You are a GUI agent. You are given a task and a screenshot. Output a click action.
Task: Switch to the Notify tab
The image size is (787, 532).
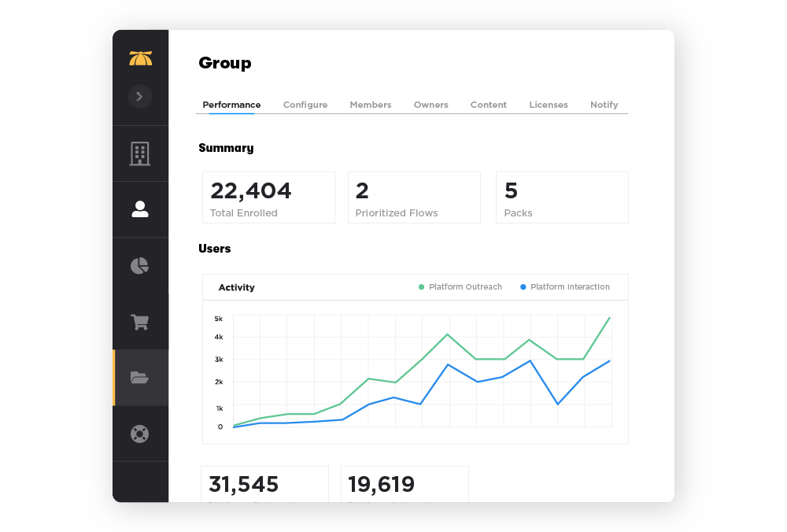coord(604,105)
